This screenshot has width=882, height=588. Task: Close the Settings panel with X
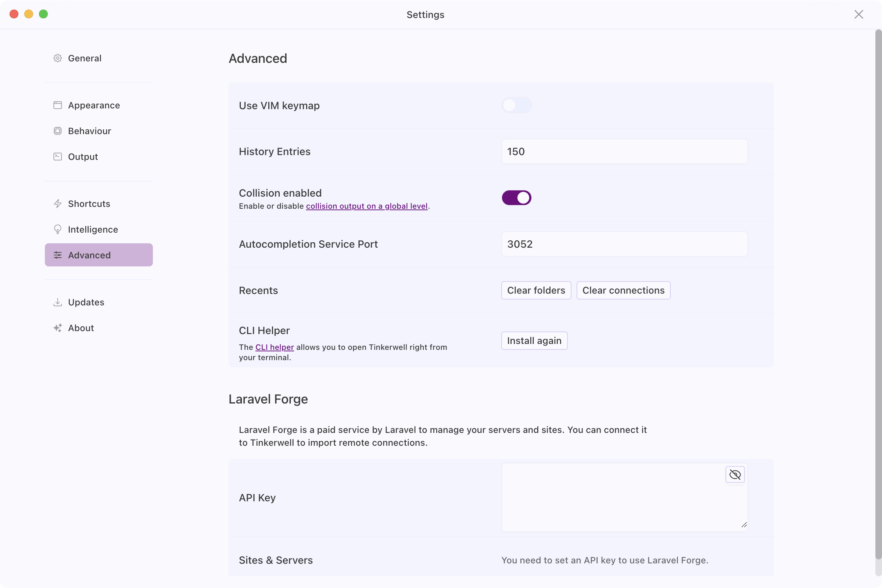tap(859, 14)
